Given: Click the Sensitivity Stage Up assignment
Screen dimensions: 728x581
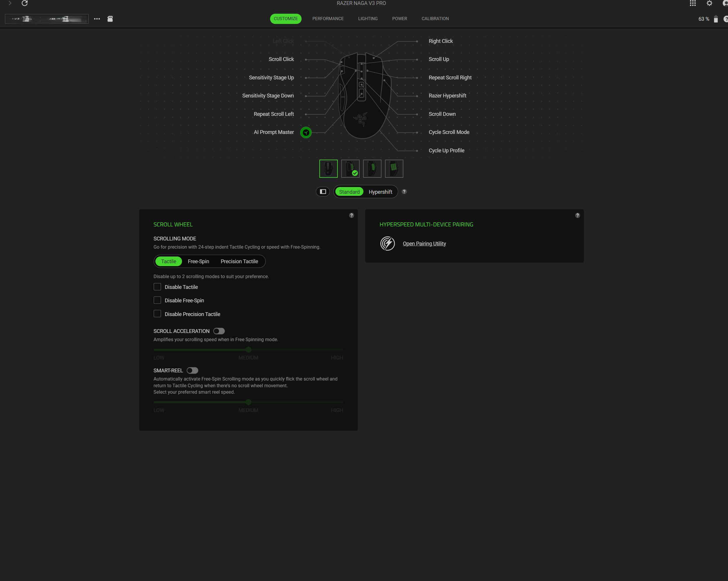Looking at the screenshot, I should [271, 78].
